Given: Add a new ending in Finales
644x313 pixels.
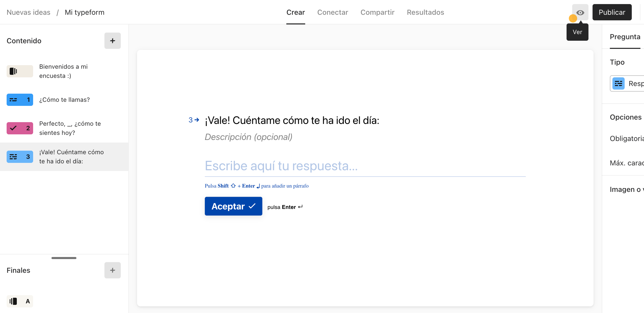Looking at the screenshot, I should [x=112, y=270].
